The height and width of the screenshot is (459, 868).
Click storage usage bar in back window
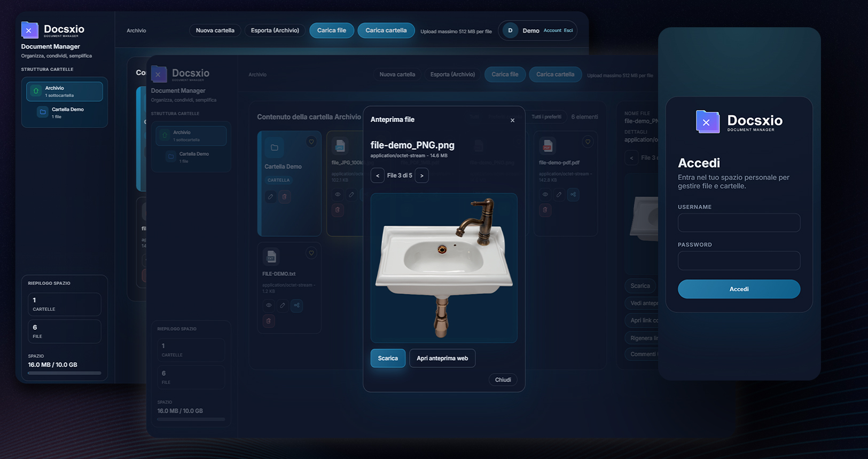pyautogui.click(x=64, y=373)
